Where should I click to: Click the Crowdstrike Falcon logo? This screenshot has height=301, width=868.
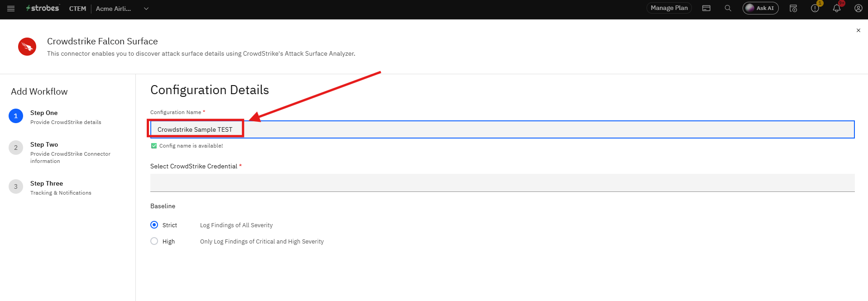click(27, 47)
